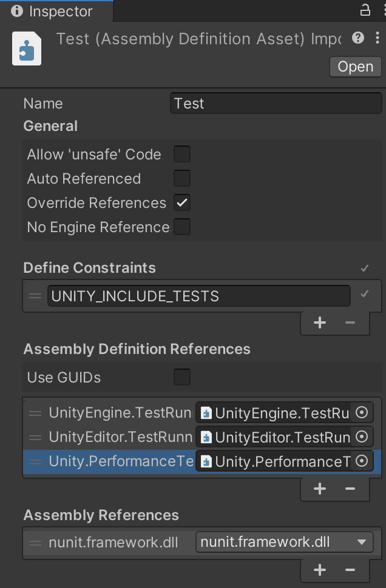Remove selected assembly definition reference with minus
The width and height of the screenshot is (386, 588).
(350, 488)
